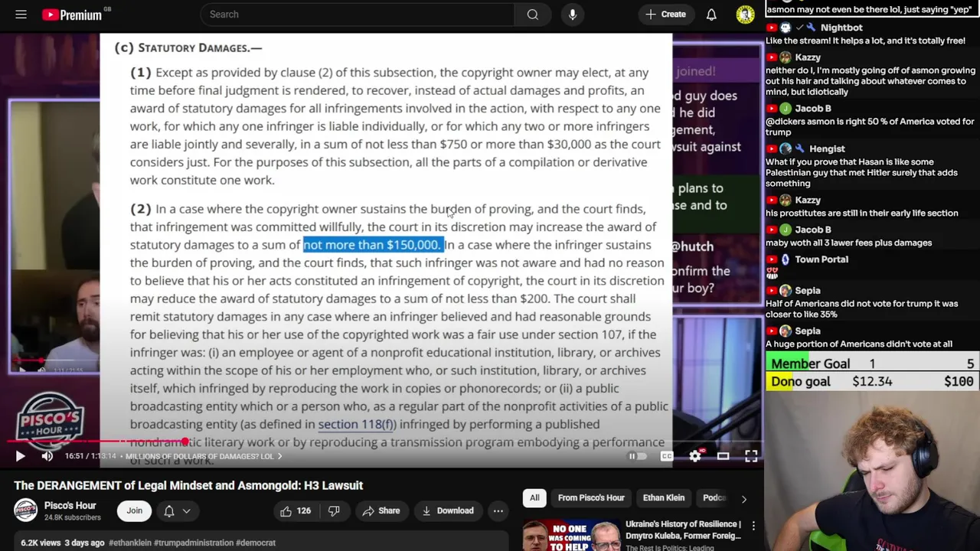Open player settings gear

point(695,456)
